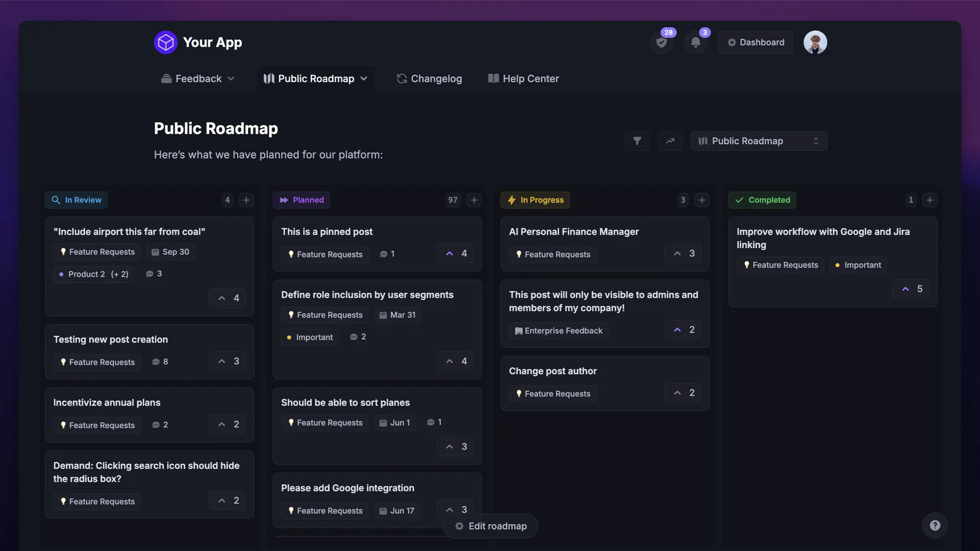Upvote "Testing new post creation" post

227,361
